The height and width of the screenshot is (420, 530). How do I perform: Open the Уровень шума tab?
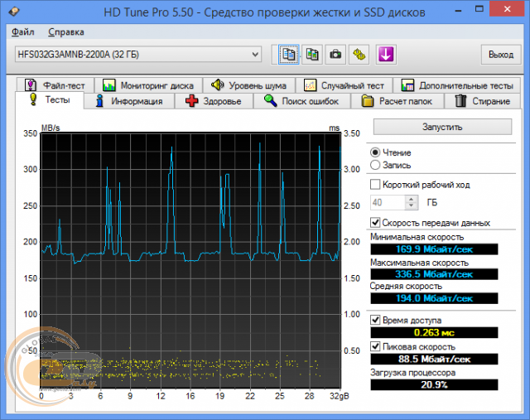(248, 85)
